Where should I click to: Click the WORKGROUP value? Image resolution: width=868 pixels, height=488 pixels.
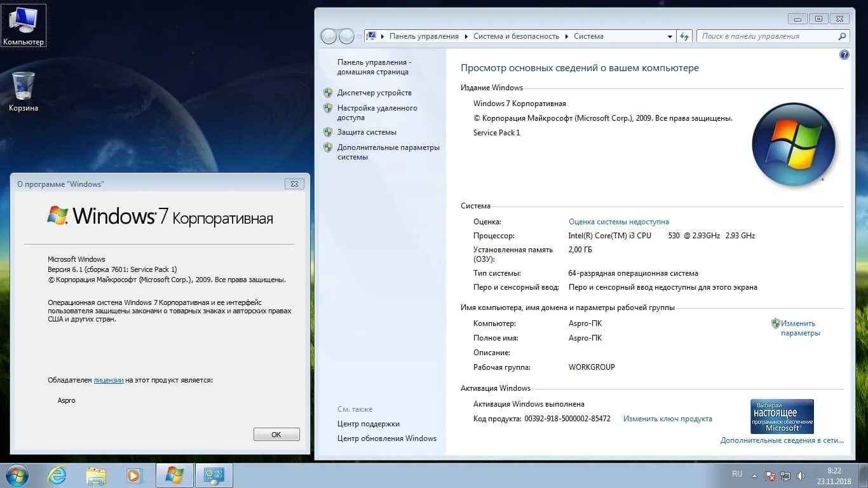592,367
